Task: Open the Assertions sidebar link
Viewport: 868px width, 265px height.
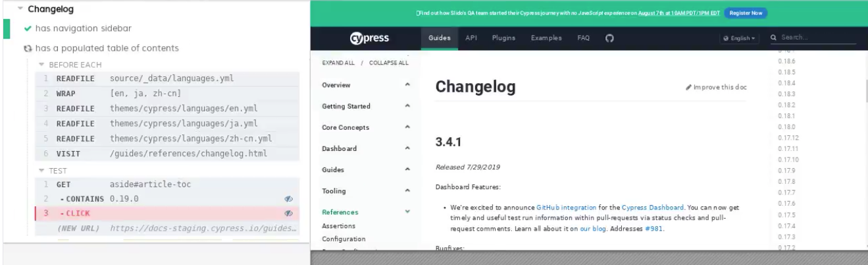Action: click(338, 225)
